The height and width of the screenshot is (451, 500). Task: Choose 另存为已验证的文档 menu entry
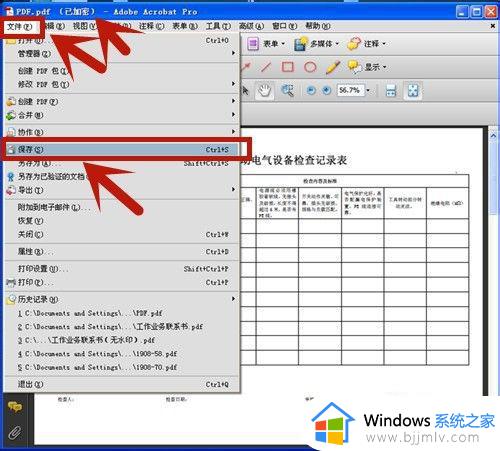point(121,177)
